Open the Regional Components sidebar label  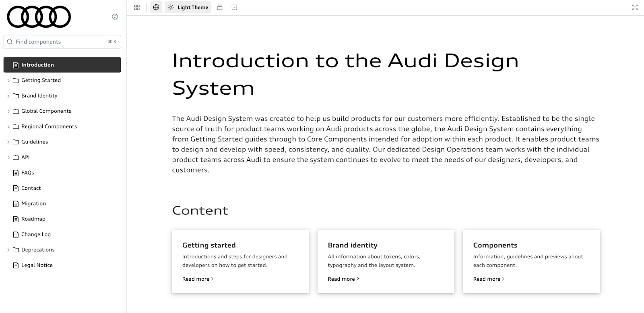[49, 126]
